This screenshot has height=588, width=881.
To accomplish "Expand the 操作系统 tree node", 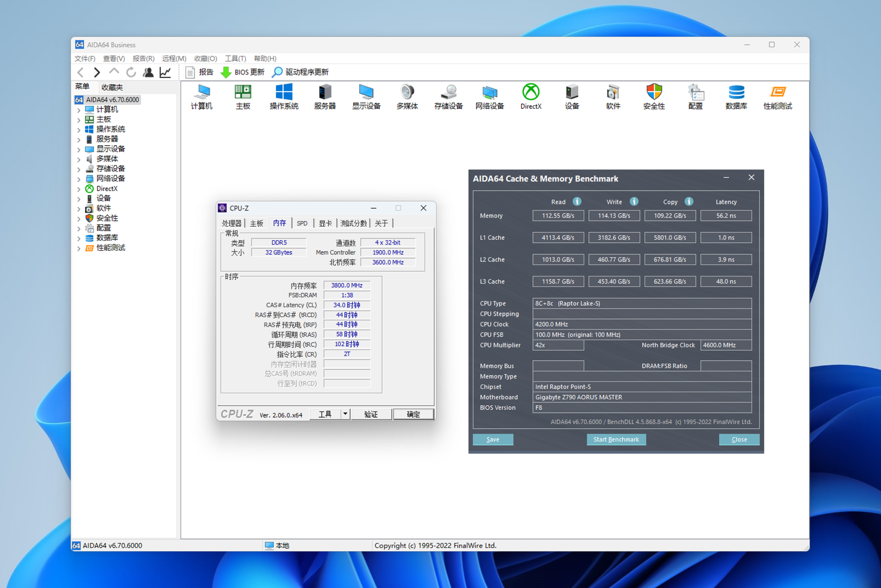I will click(79, 129).
